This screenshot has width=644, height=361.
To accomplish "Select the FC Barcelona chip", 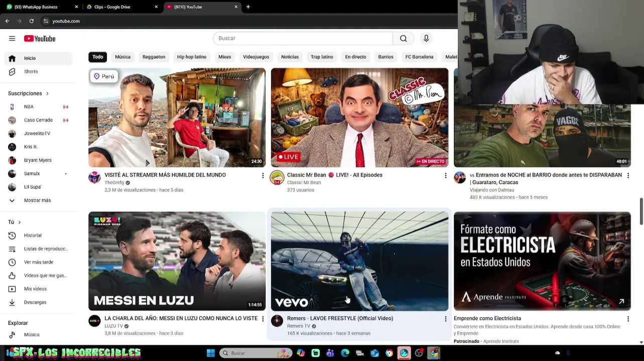I will click(x=419, y=57).
